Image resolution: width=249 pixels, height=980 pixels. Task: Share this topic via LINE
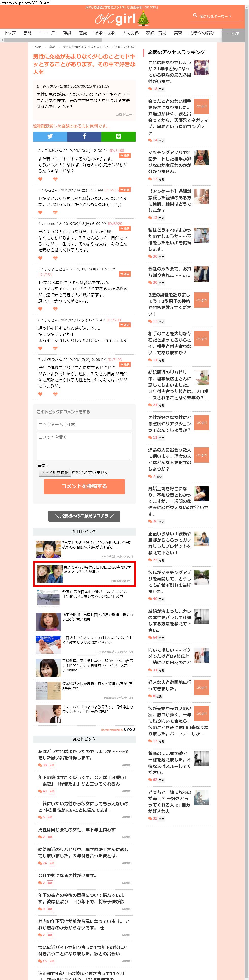point(118,136)
